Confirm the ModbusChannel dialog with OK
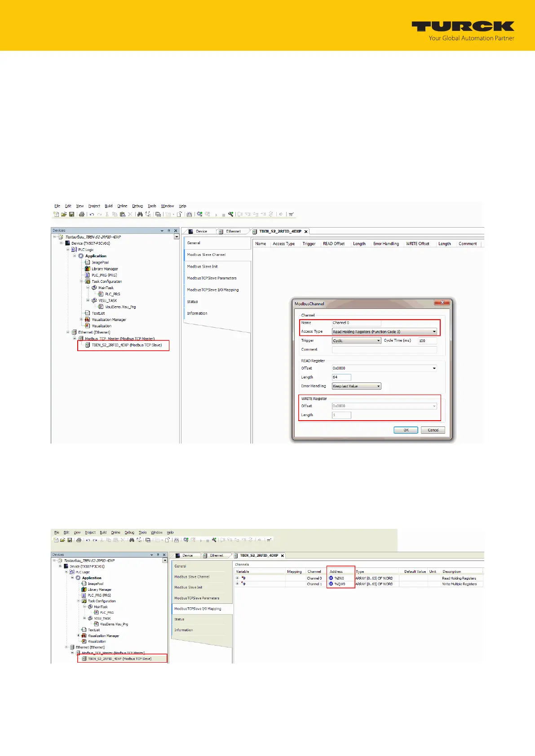The image size is (535, 756). tap(406, 430)
